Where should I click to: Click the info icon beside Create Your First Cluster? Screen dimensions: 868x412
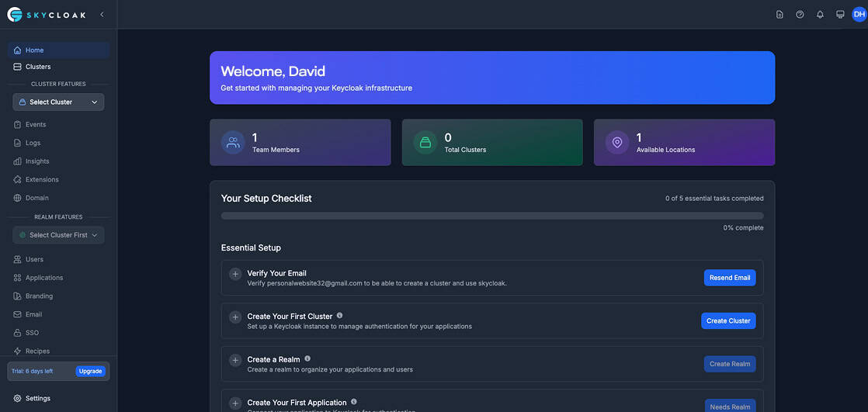coord(339,316)
